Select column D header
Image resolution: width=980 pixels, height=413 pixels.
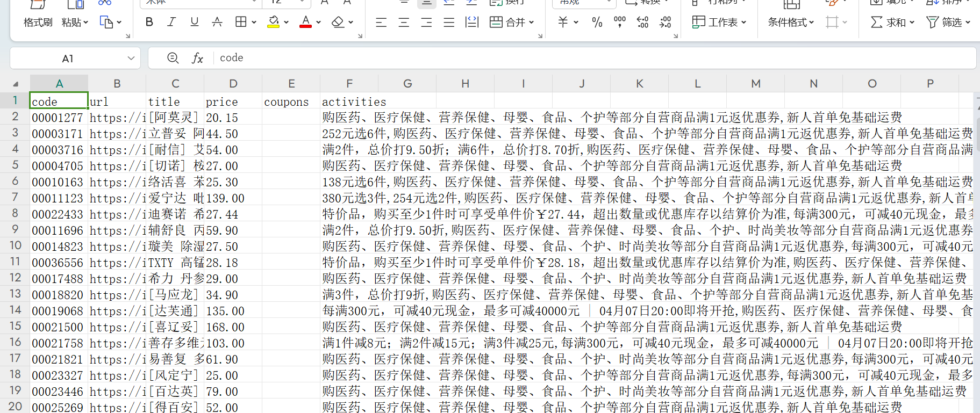[x=233, y=84]
